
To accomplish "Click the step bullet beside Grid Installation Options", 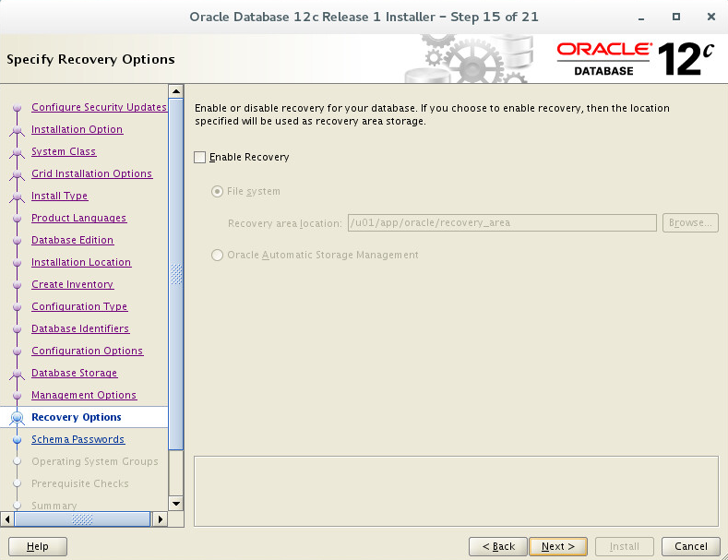I will [x=18, y=174].
